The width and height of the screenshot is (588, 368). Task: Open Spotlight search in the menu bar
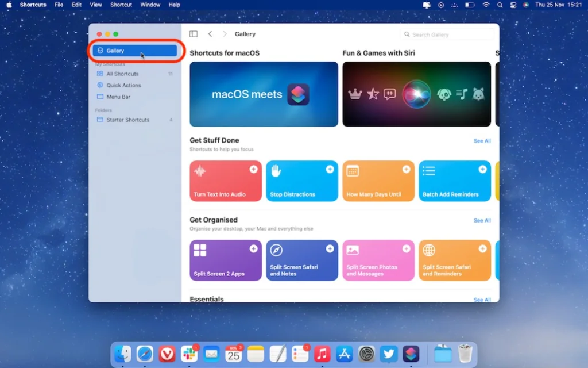pos(500,5)
